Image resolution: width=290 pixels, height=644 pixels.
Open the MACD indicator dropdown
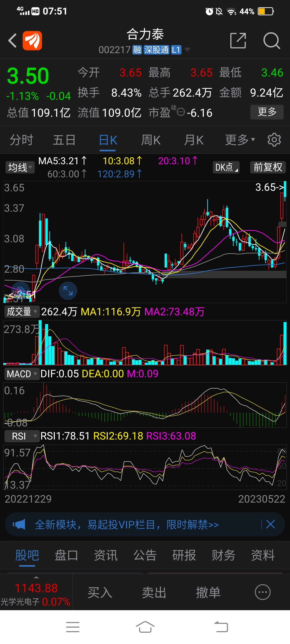click(x=22, y=374)
